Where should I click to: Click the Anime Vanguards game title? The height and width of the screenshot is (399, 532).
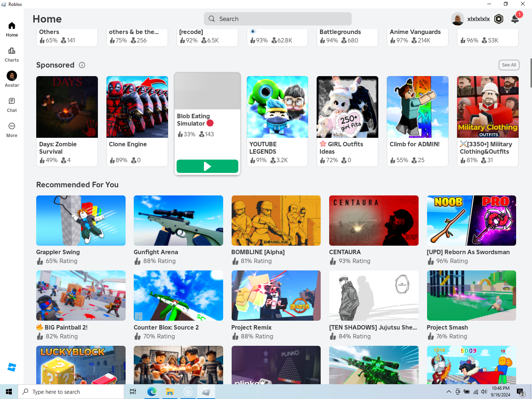415,32
